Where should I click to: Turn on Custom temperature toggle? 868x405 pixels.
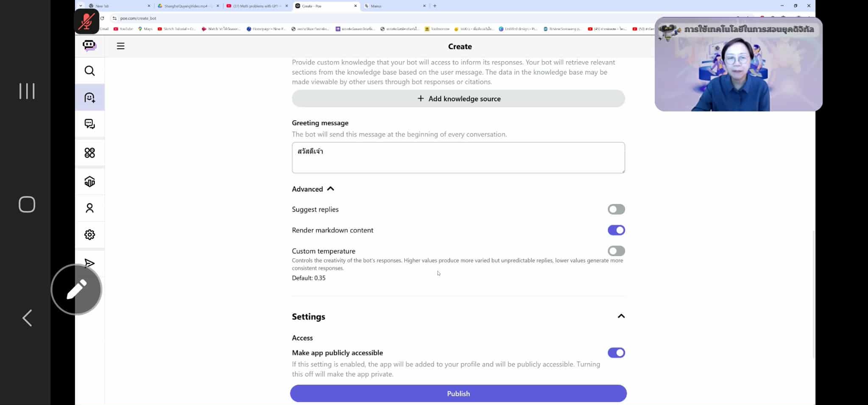(x=616, y=251)
